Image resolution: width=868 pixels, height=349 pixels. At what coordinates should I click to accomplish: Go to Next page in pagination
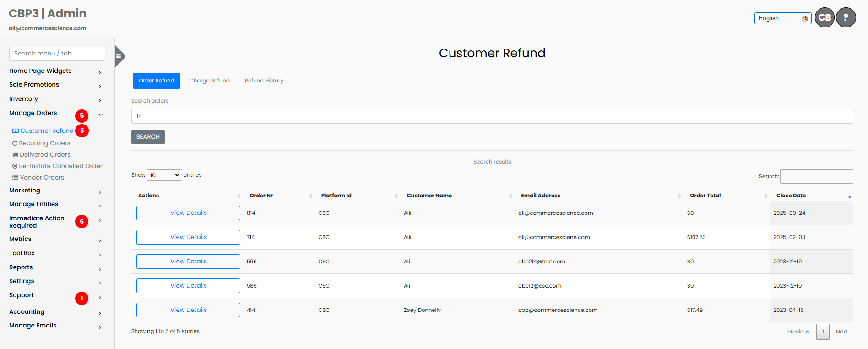click(x=841, y=332)
